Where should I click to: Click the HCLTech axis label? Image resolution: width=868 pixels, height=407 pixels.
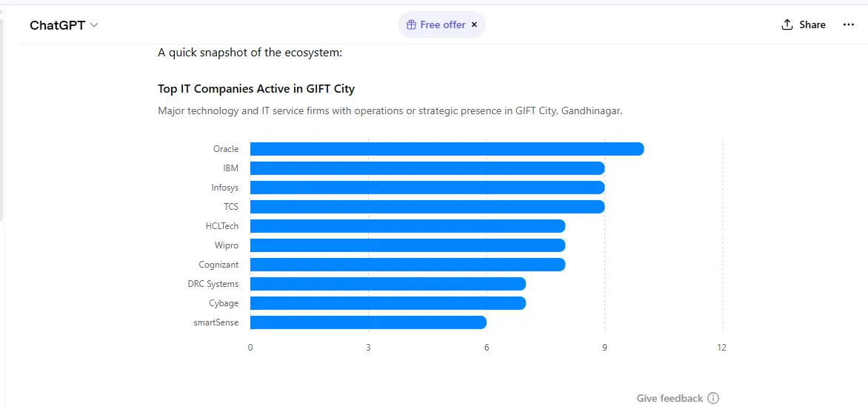(x=222, y=226)
